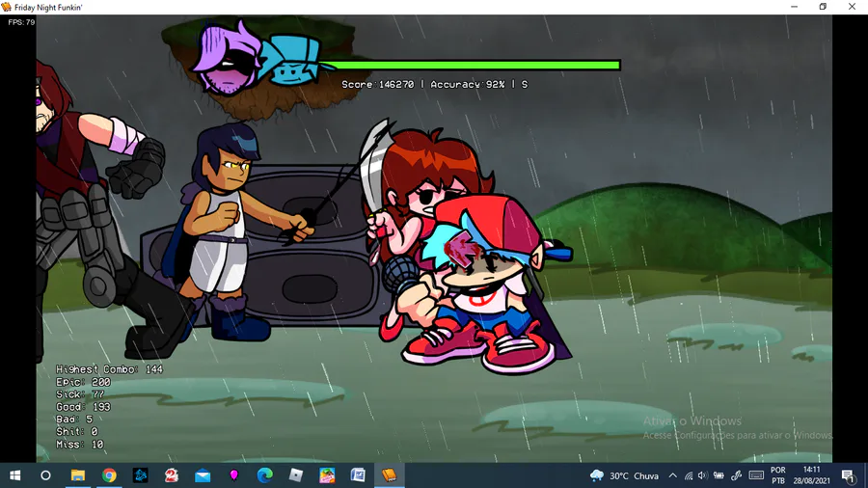Screen dimensions: 868x488
Task: Open the Wi-Fi network tray icon
Action: 688,475
